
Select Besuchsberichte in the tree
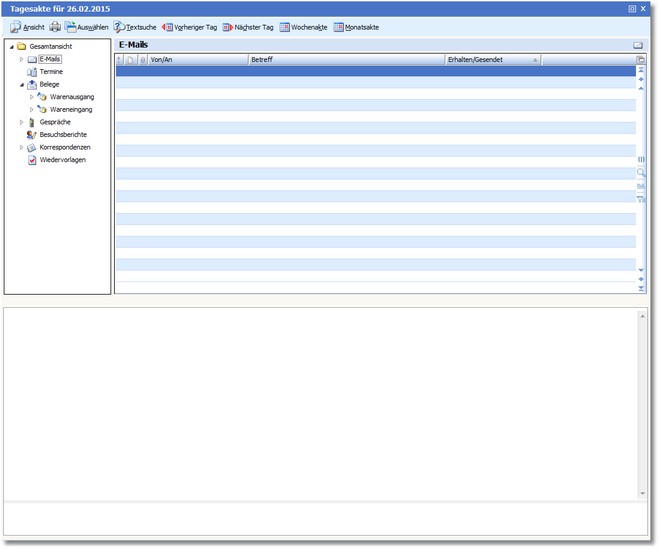[62, 134]
